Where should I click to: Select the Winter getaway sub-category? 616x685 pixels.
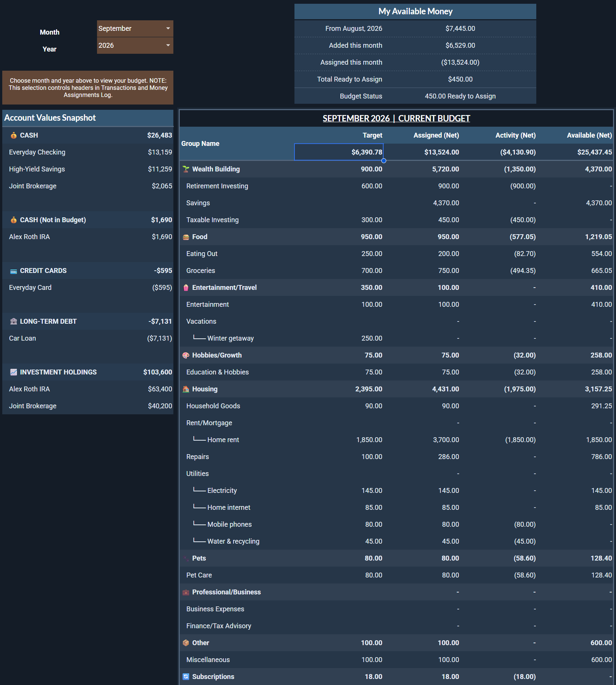[x=231, y=338]
